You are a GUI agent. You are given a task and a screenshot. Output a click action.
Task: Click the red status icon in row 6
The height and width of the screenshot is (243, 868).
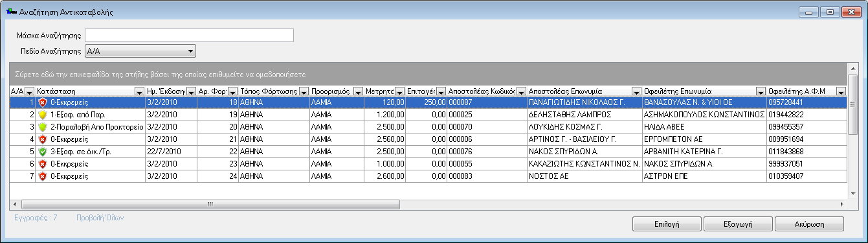tap(43, 164)
